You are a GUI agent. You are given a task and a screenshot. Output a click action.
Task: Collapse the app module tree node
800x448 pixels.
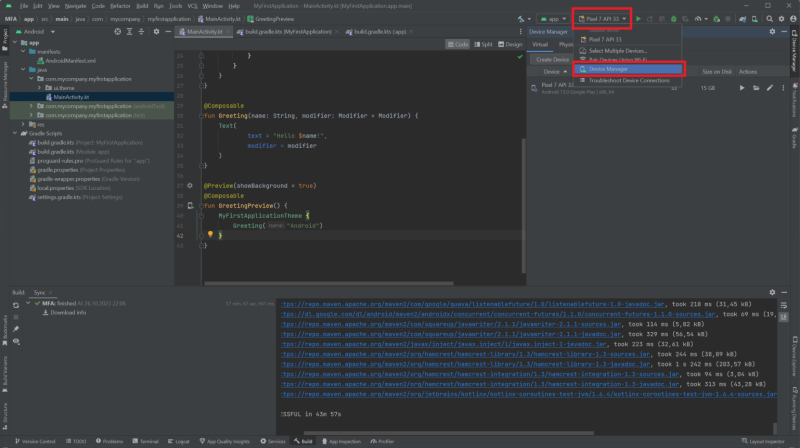(15, 43)
